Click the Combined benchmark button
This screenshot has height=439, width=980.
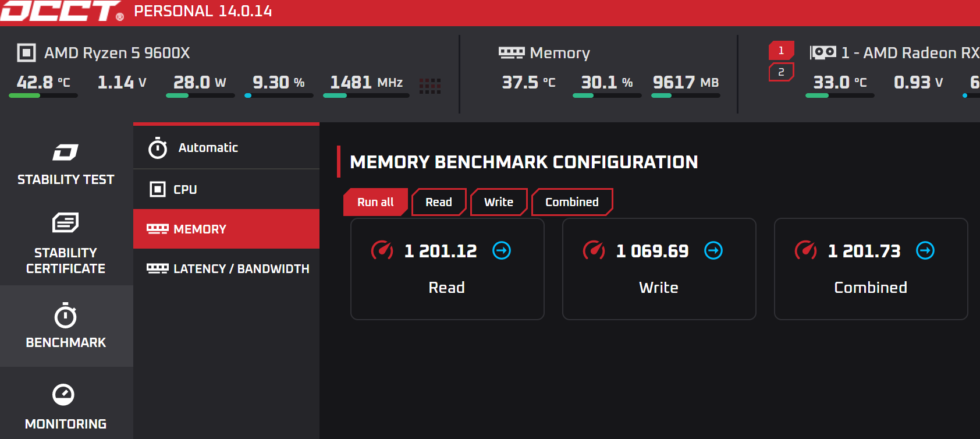[572, 202]
